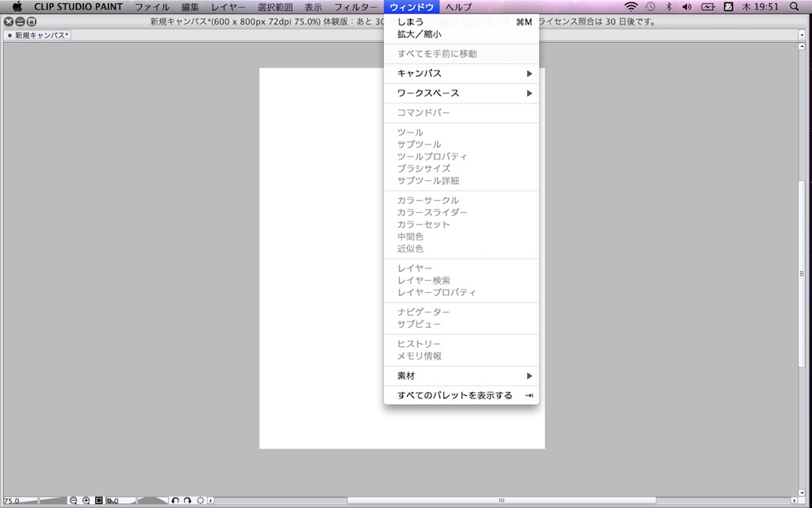Open the Japanese input method あ icon

[x=728, y=6]
